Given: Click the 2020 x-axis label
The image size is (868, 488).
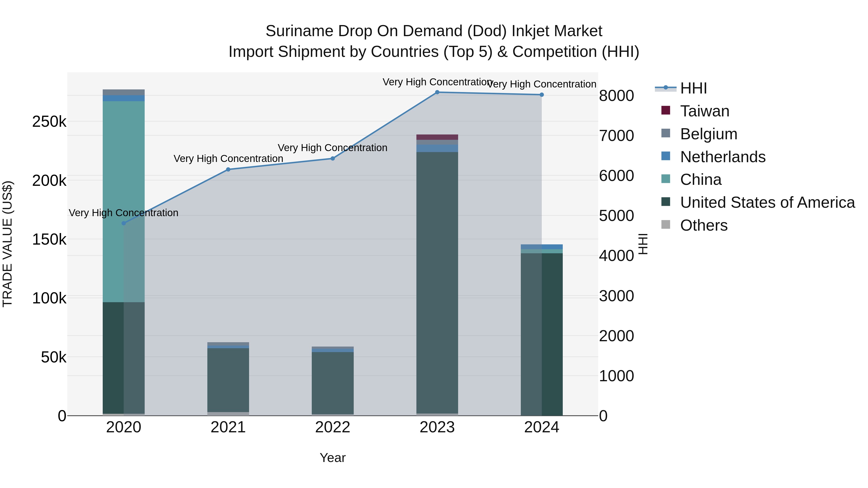Looking at the screenshot, I should pyautogui.click(x=124, y=427).
